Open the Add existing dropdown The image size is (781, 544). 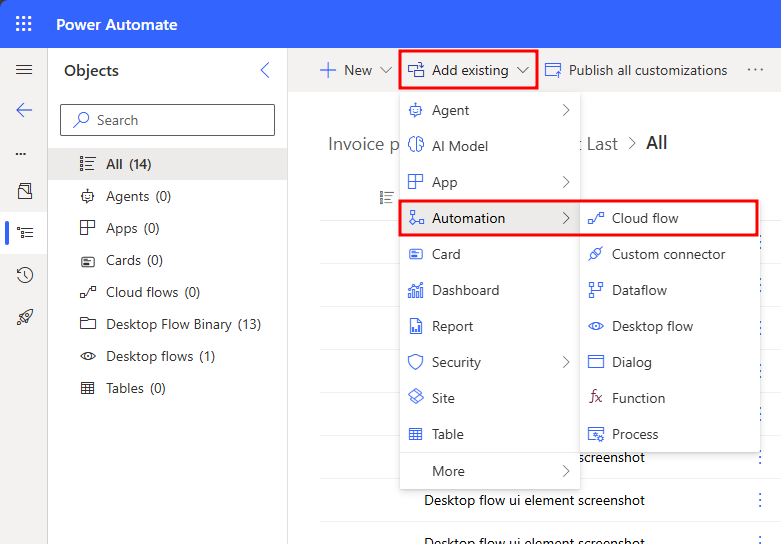tap(468, 70)
